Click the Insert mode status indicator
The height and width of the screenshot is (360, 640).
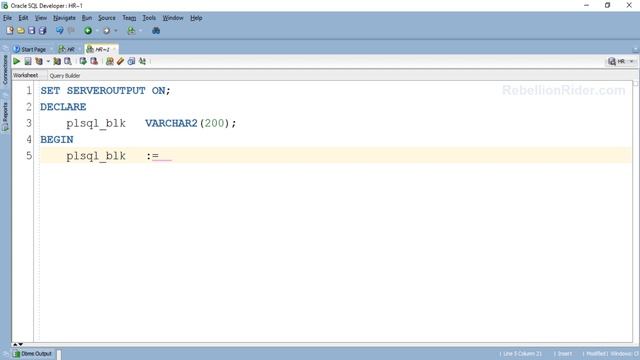564,354
